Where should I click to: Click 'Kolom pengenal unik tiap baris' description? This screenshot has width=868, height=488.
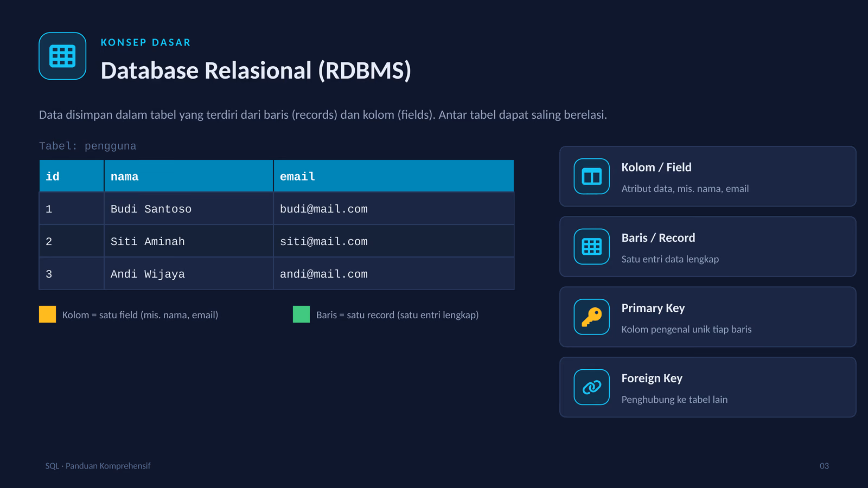click(686, 329)
